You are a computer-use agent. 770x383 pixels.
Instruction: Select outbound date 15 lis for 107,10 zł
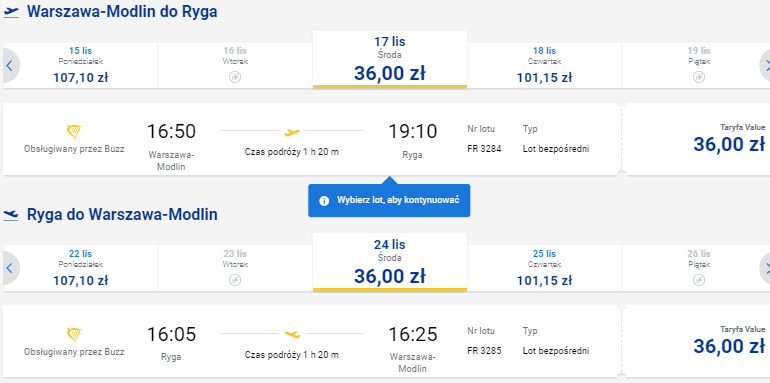81,66
